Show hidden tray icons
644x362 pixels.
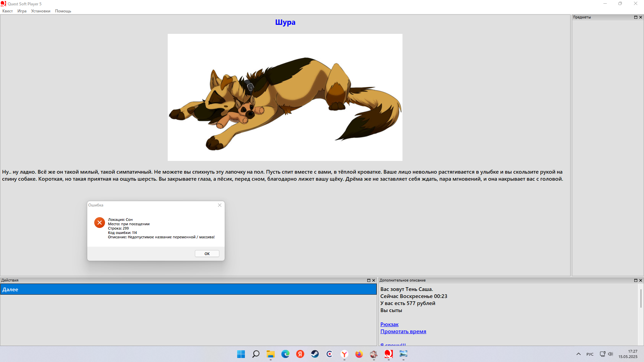point(579,354)
